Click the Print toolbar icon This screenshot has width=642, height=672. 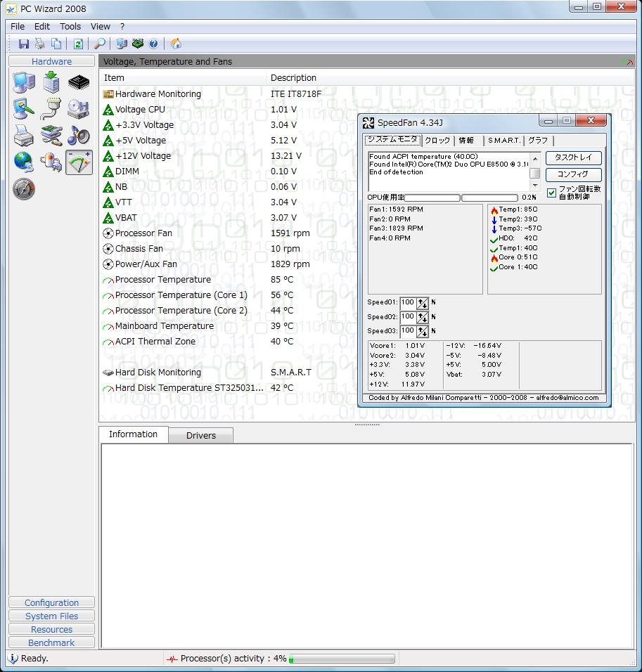coord(40,44)
